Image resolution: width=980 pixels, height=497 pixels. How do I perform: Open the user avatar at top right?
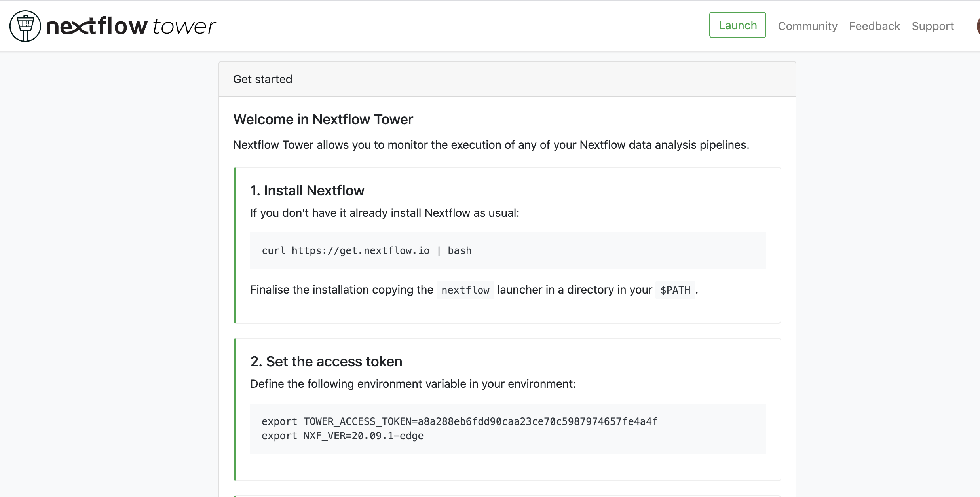coord(978,26)
